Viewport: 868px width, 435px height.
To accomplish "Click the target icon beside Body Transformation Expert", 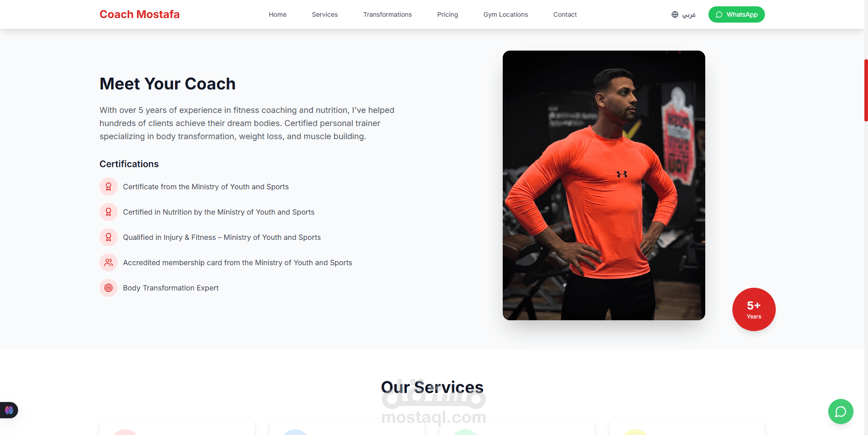I will (x=108, y=288).
